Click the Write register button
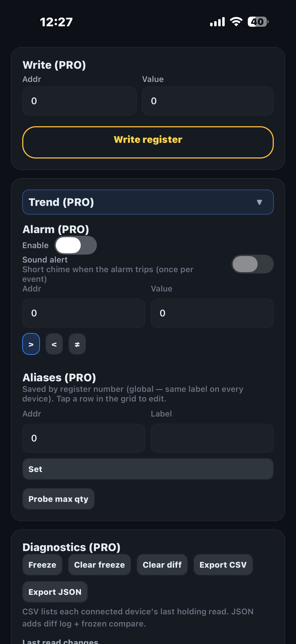Image resolution: width=296 pixels, height=644 pixels. click(148, 142)
